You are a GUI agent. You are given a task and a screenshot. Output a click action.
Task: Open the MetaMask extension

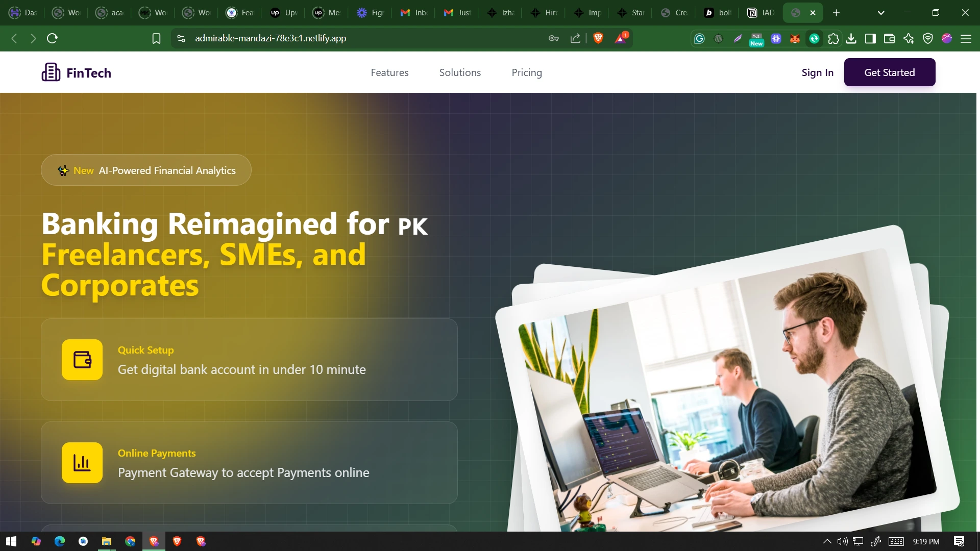click(x=795, y=38)
